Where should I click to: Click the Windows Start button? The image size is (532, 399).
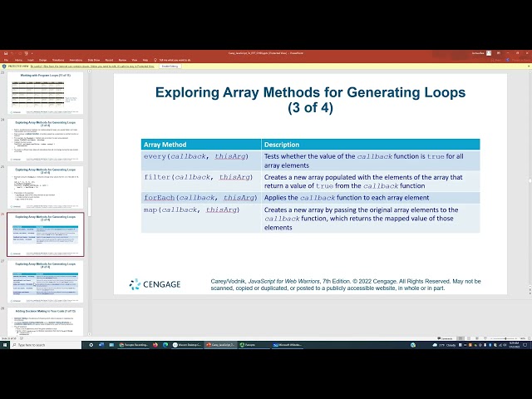[5, 345]
